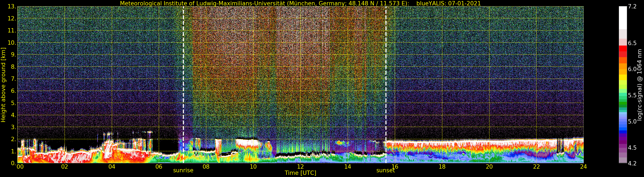Viewport: 644px width, 177px height.
Task: Select the dashed white sunrise line
Action: click(183, 85)
